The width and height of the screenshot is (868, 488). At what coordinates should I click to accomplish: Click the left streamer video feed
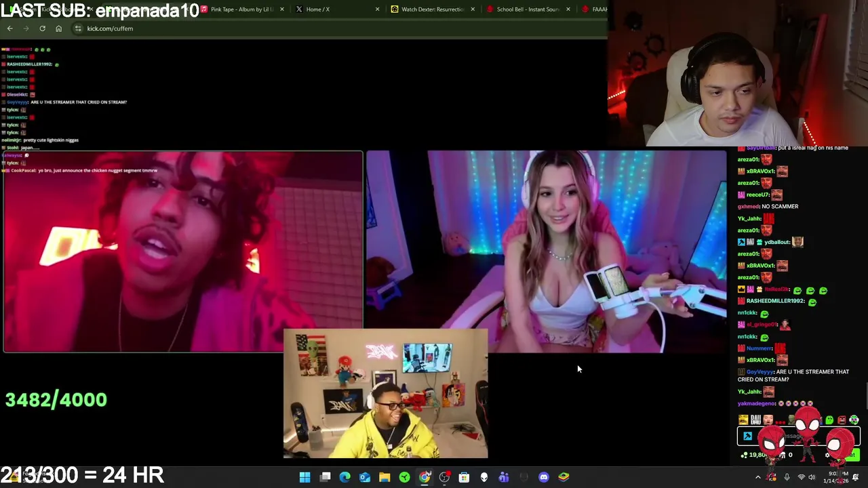pyautogui.click(x=183, y=251)
